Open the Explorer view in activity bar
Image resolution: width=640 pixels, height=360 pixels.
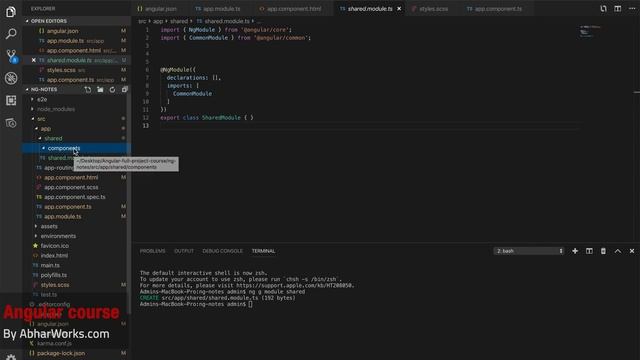(11, 12)
